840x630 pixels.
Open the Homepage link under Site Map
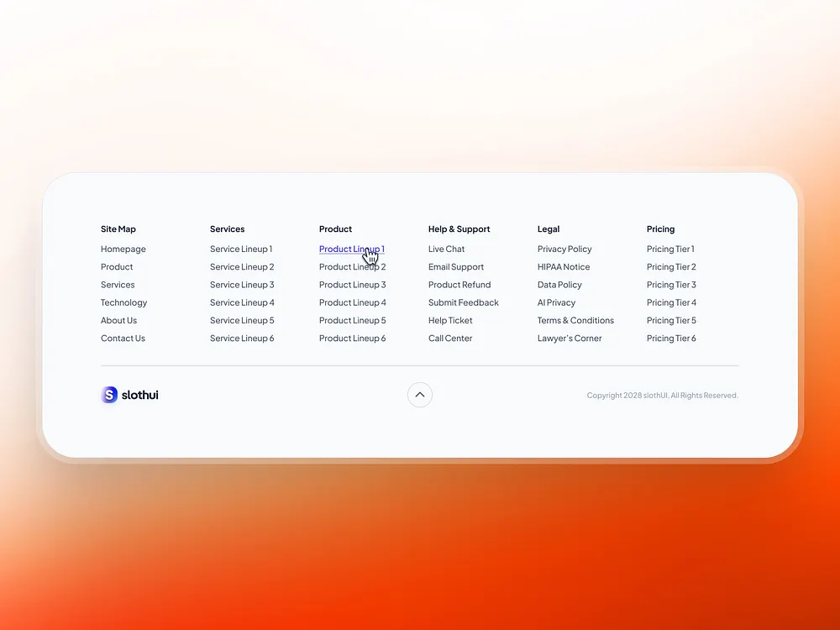pyautogui.click(x=123, y=249)
